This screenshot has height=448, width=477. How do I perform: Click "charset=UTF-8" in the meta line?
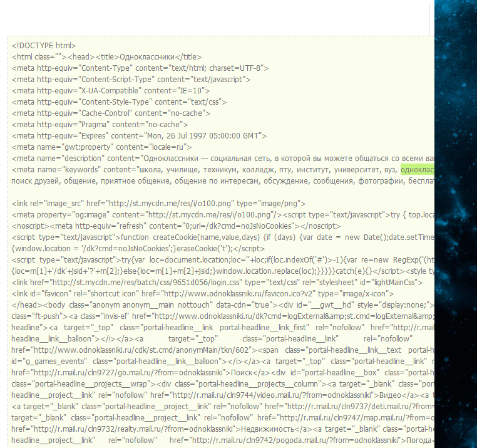[235, 68]
